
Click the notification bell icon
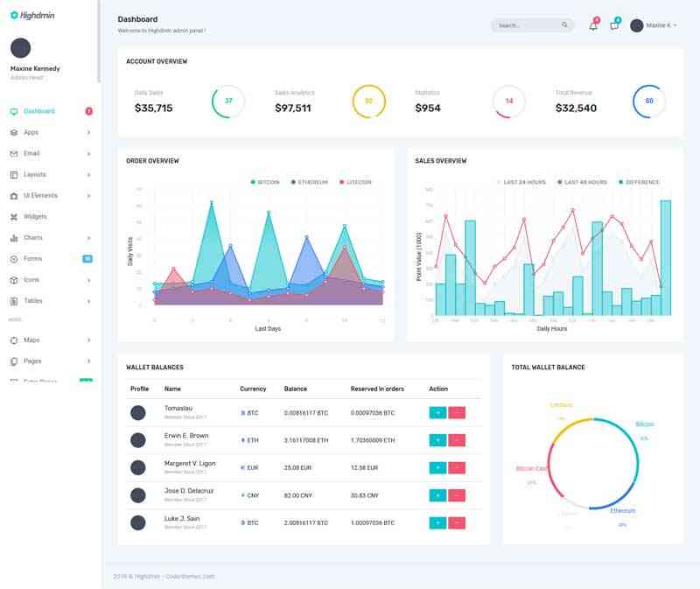(593, 26)
